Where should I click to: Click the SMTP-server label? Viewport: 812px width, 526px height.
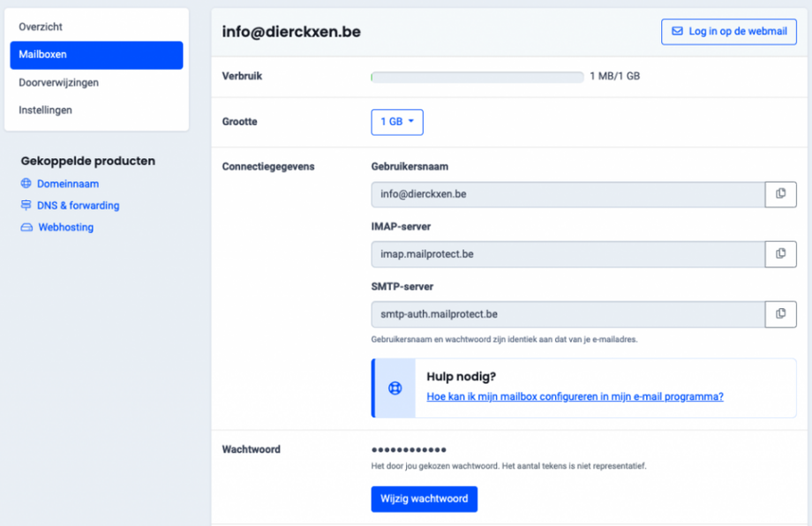pyautogui.click(x=402, y=287)
